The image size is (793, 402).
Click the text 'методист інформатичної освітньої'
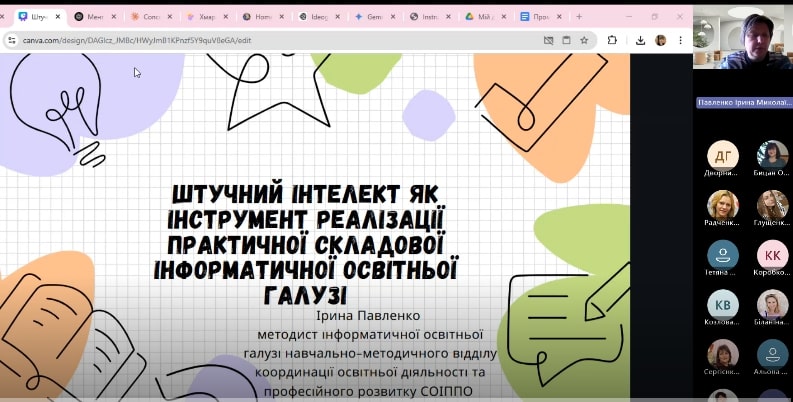[370, 334]
